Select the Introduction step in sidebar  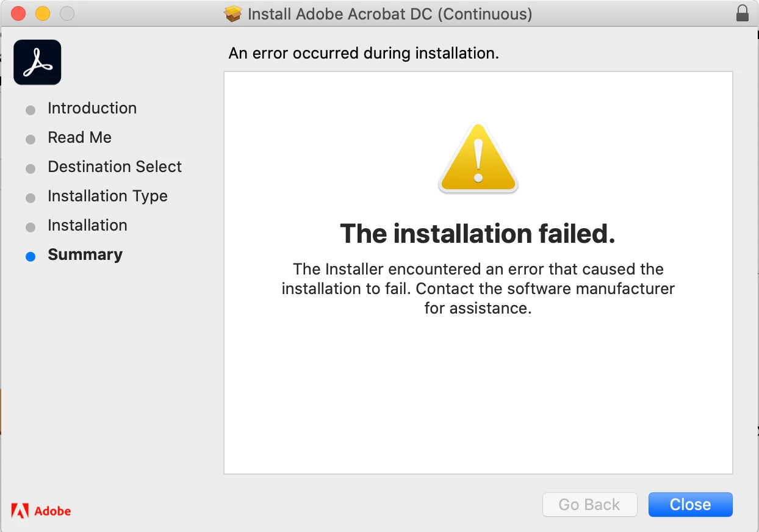(x=92, y=108)
